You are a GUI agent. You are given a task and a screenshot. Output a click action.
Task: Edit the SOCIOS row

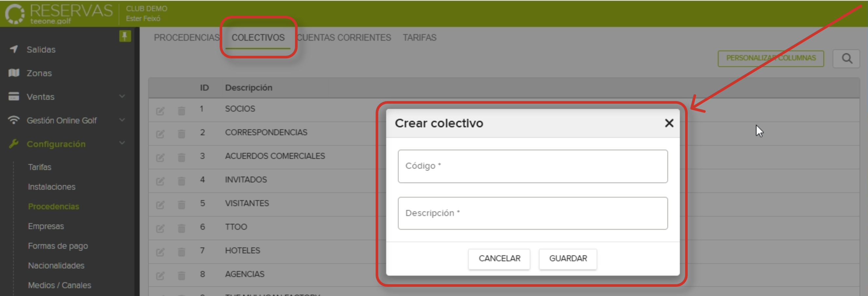160,111
